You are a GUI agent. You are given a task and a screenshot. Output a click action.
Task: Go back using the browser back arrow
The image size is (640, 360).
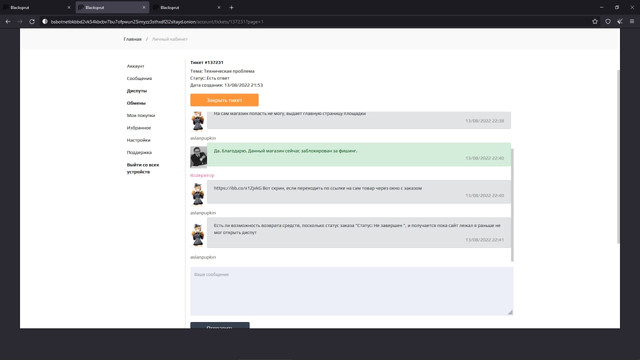[x=8, y=22]
